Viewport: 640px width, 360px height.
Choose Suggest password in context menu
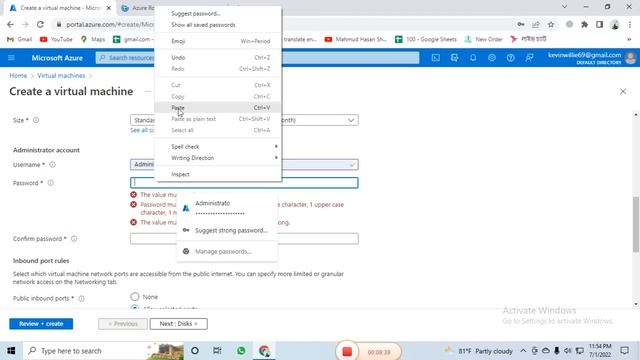pyautogui.click(x=218, y=13)
